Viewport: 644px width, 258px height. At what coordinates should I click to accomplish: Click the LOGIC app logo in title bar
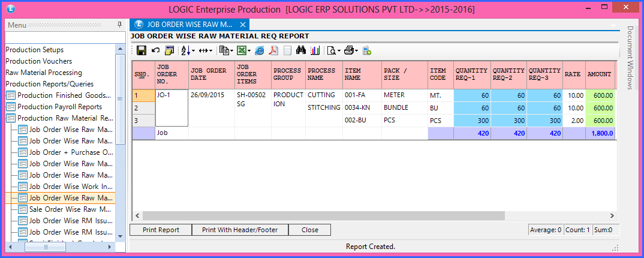click(11, 8)
